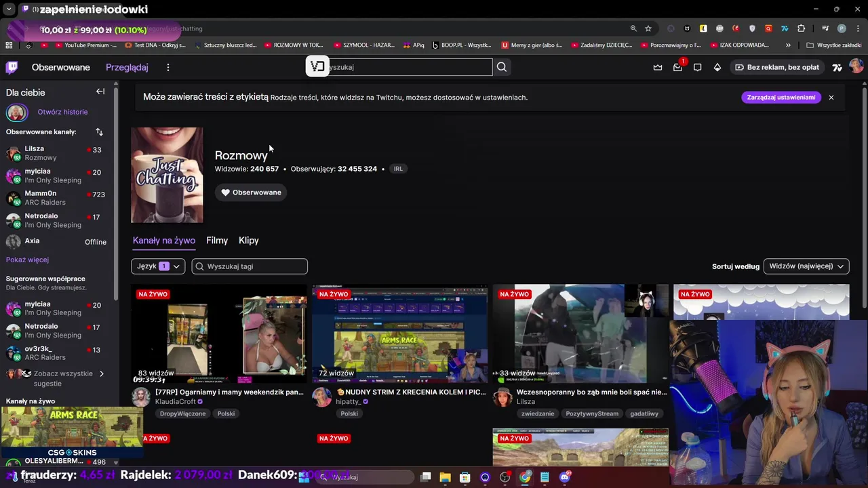Open Obserwowane in top navigation
This screenshot has height=488, width=868.
pyautogui.click(x=61, y=67)
